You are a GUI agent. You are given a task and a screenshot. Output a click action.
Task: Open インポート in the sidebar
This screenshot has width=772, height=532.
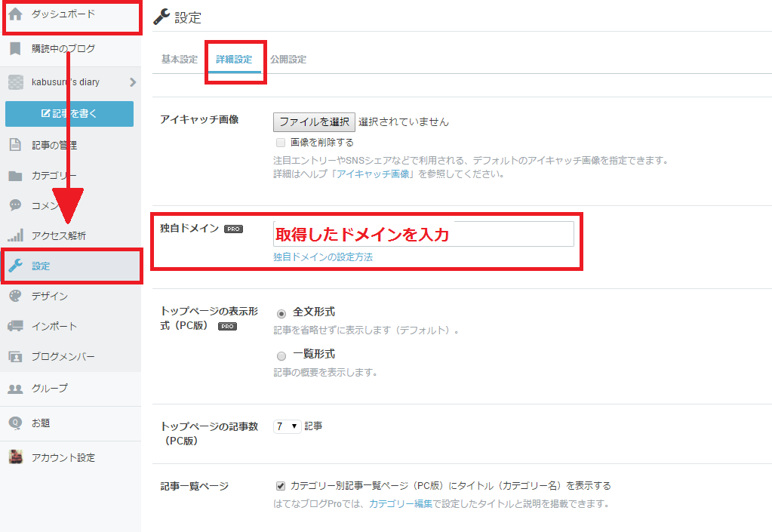pyautogui.click(x=71, y=326)
